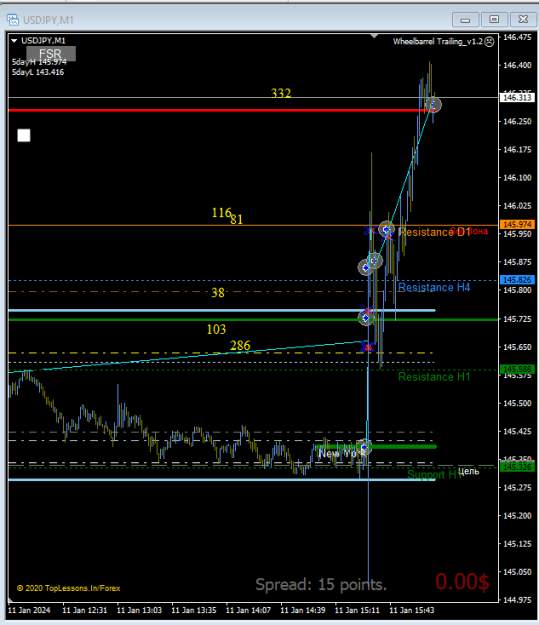The height and width of the screenshot is (625, 539).
Task: Close the USDJPY,M1 chart window
Action: (523, 19)
